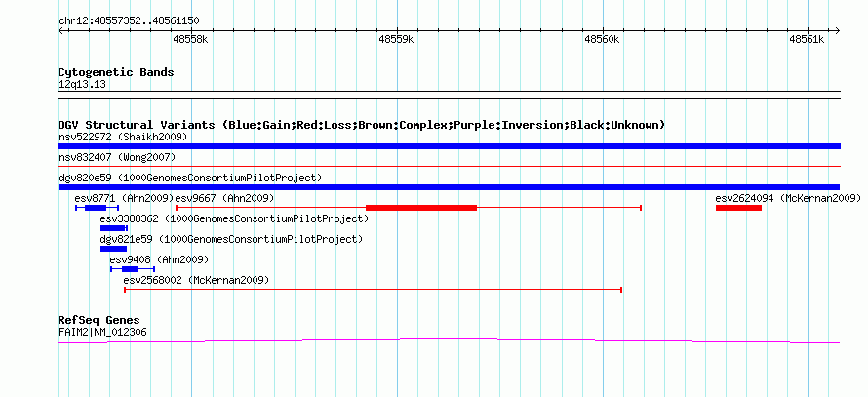
Task: Click the chr12:48557352..48561150 region label
Action: [x=129, y=21]
